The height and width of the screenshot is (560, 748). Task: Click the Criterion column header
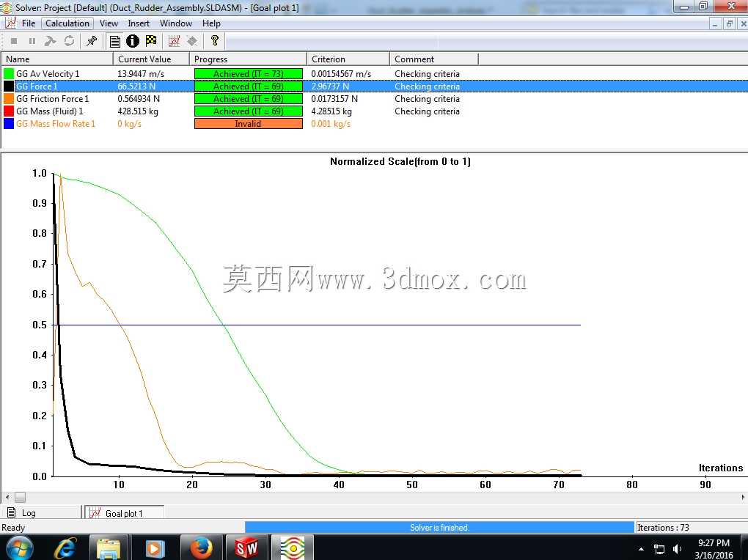pos(348,59)
